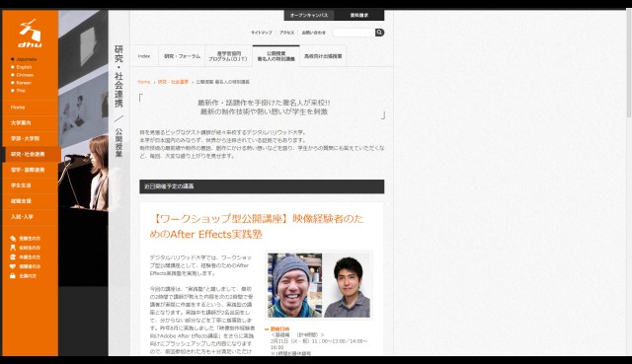
Task: Open the サイトマップ link
Action: click(262, 33)
